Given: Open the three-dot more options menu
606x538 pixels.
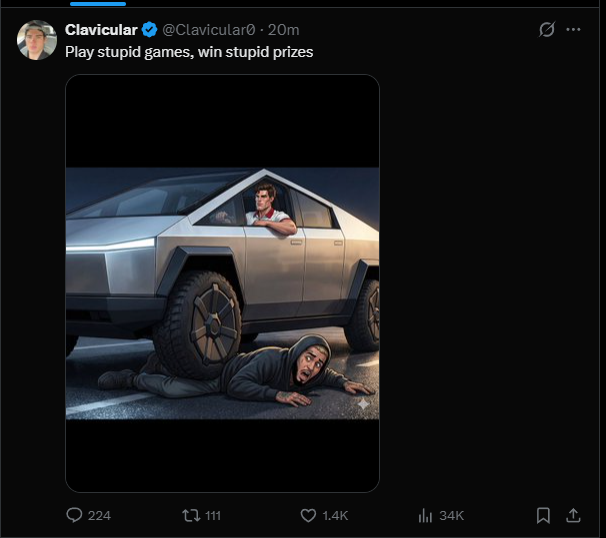Looking at the screenshot, I should pos(573,30).
